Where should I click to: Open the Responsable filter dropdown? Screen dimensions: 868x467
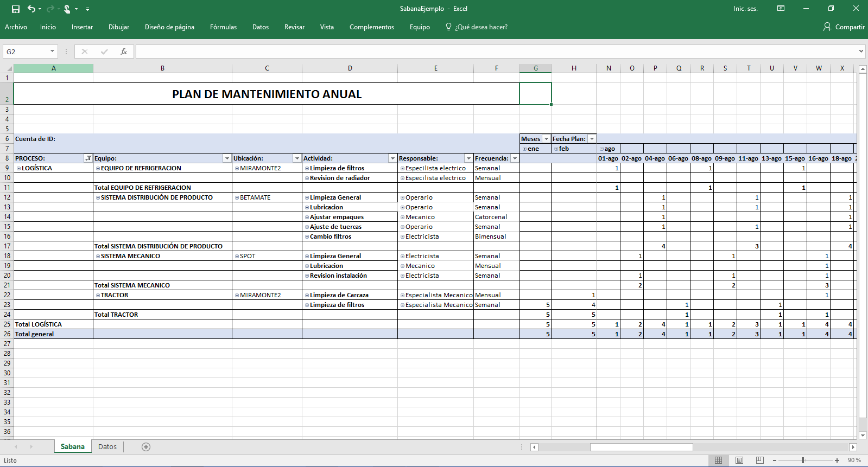tap(468, 158)
